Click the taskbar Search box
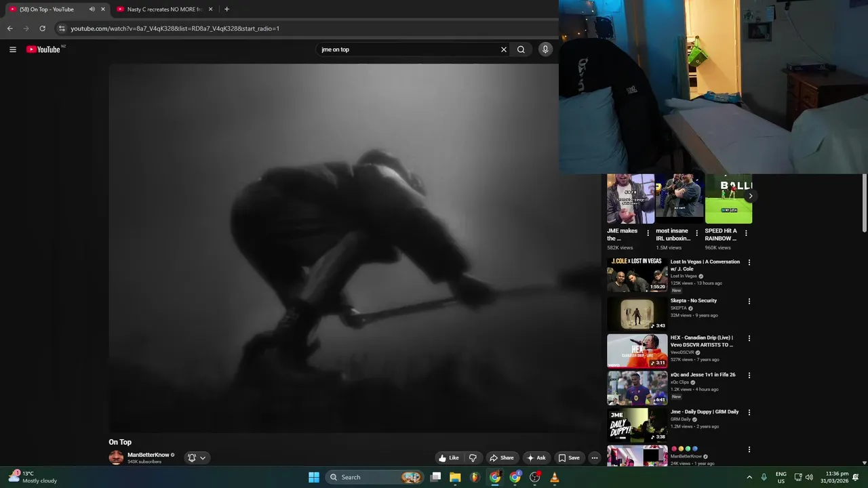 click(x=374, y=477)
